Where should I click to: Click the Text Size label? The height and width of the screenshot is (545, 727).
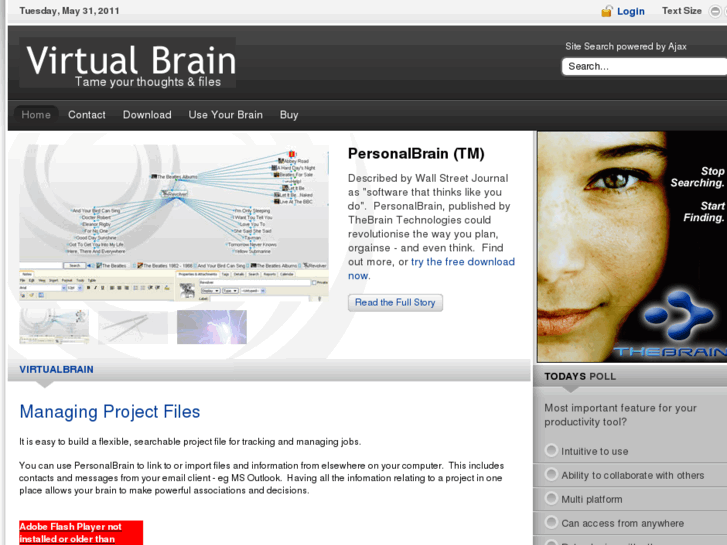pyautogui.click(x=682, y=11)
